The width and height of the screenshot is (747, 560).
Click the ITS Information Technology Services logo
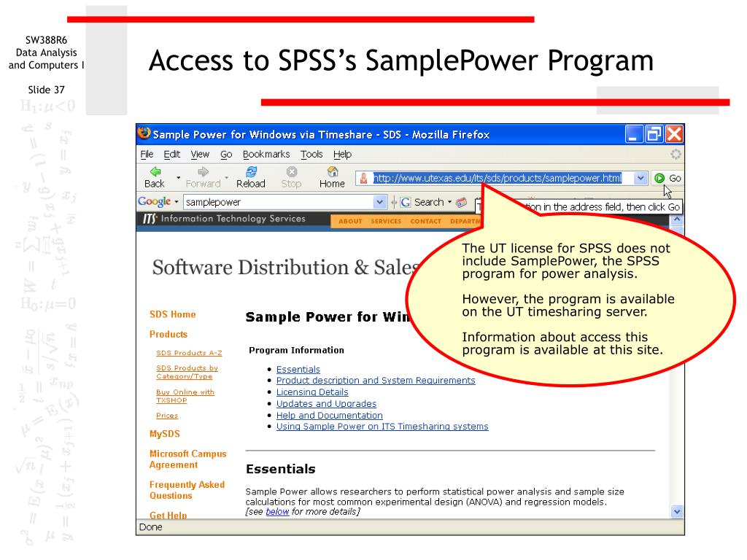[x=224, y=219]
